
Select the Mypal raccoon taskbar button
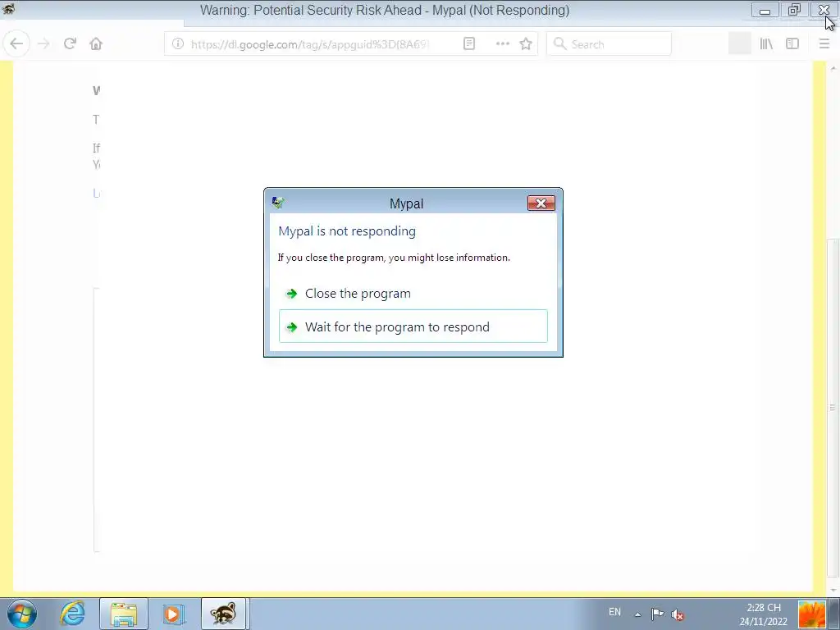(x=223, y=614)
